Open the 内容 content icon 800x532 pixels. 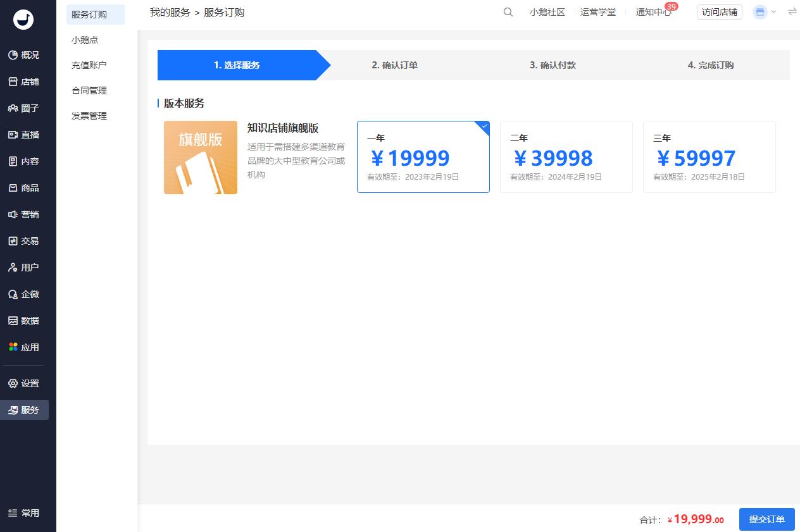click(x=13, y=161)
